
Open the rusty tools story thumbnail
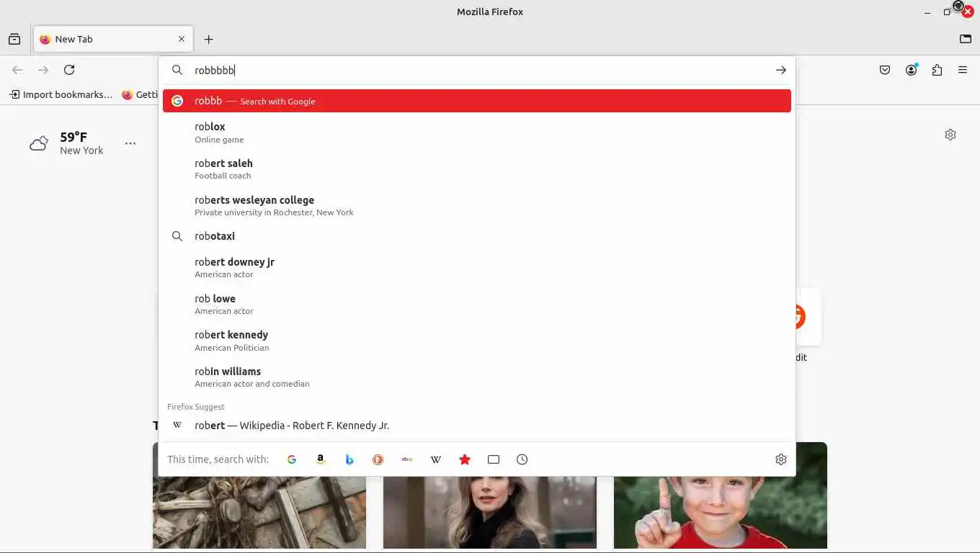click(259, 495)
